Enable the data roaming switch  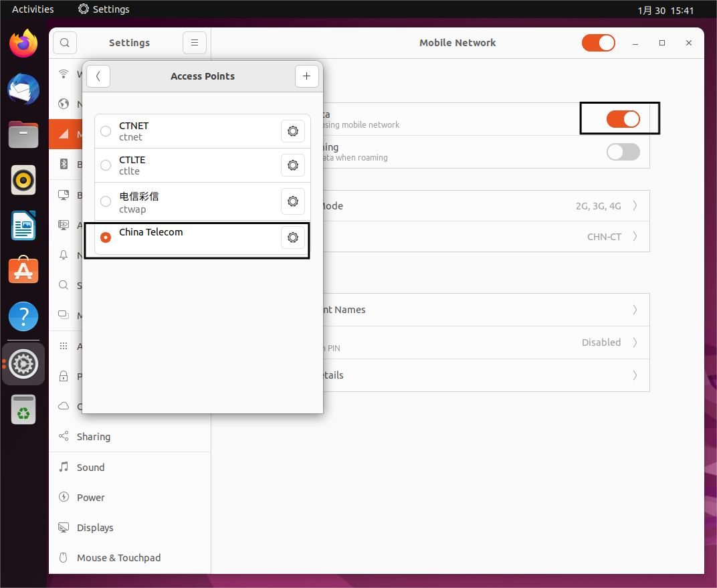[x=623, y=152]
